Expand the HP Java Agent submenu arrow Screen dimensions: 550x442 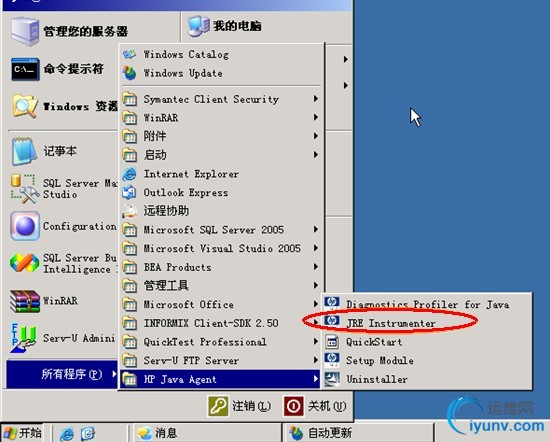coord(316,379)
